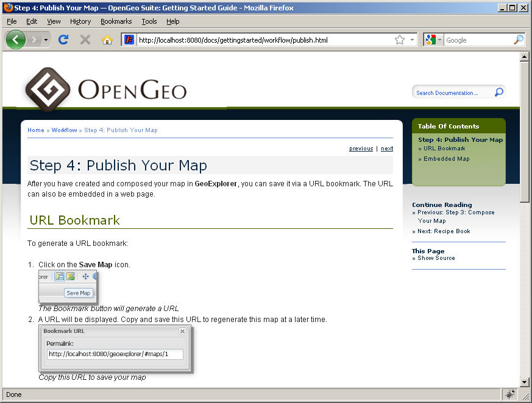Click the spider icon in status bar
The image size is (532, 403).
tap(509, 394)
